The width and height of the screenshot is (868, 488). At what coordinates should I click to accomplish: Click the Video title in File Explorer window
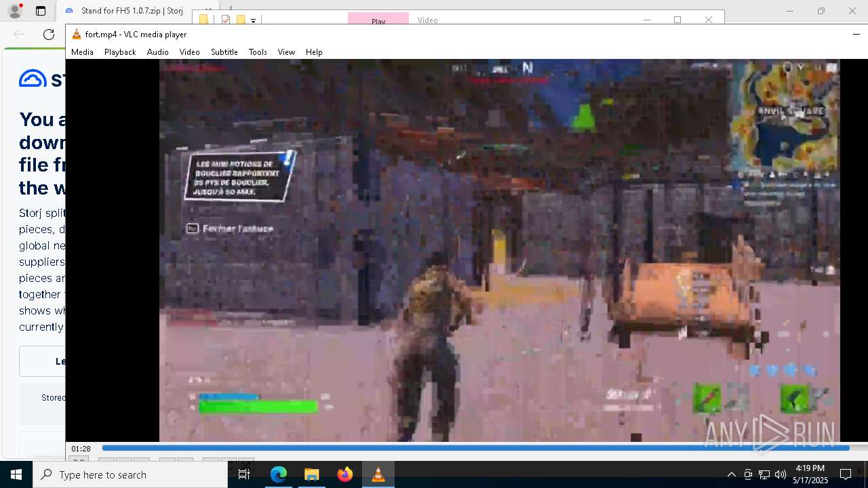[x=427, y=20]
